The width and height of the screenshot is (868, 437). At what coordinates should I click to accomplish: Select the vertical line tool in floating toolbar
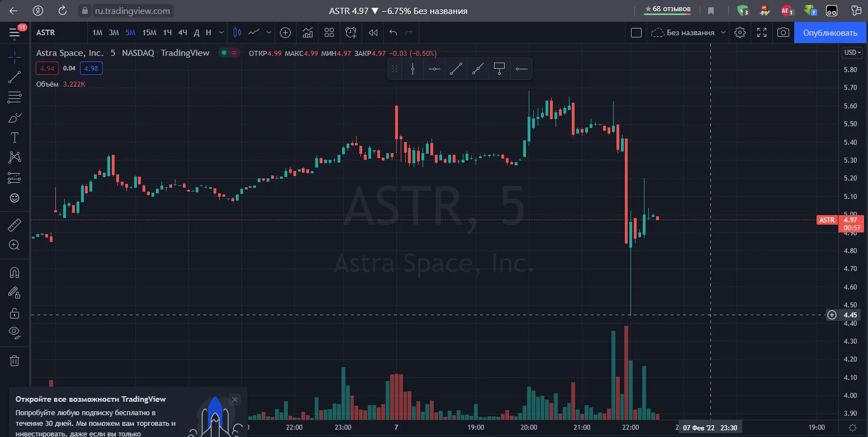pos(412,69)
